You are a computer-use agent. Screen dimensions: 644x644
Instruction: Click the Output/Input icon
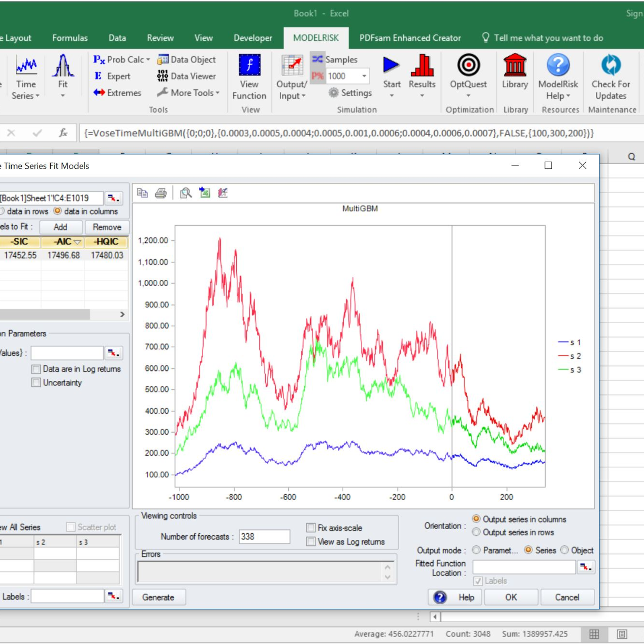pos(292,65)
